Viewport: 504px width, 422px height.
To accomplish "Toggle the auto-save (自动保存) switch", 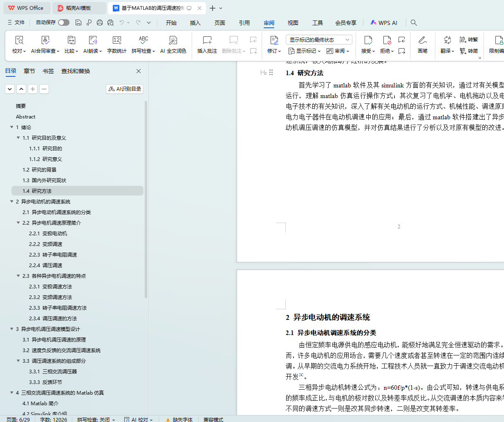I will [x=63, y=23].
